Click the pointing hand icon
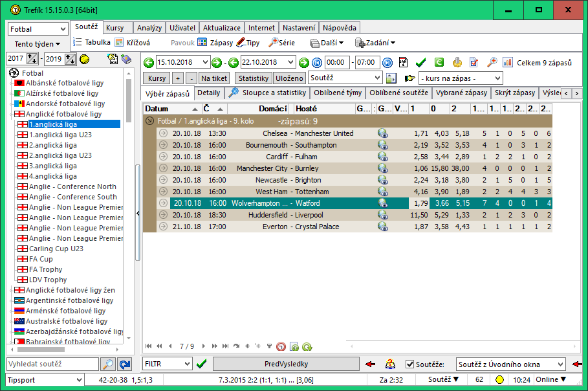 410,78
